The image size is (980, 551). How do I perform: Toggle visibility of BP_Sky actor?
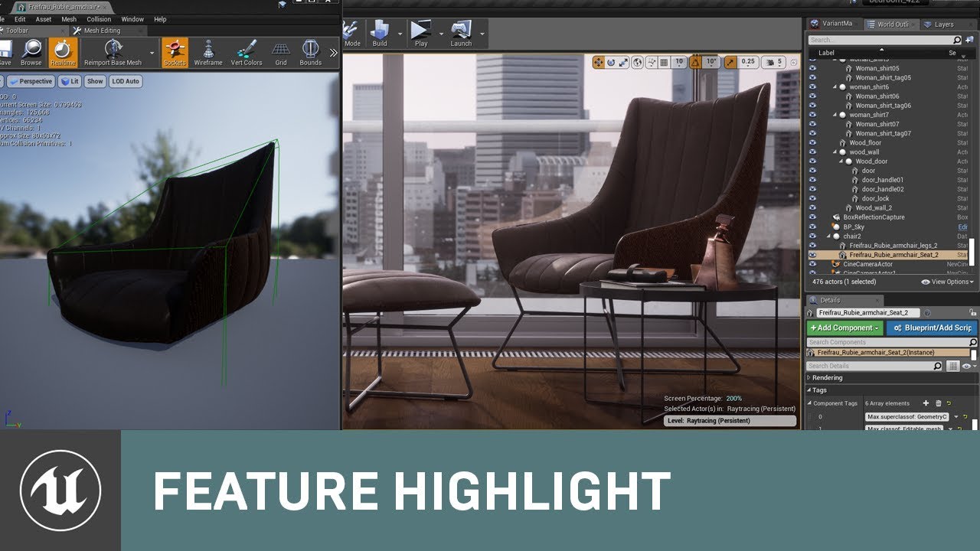click(x=813, y=227)
